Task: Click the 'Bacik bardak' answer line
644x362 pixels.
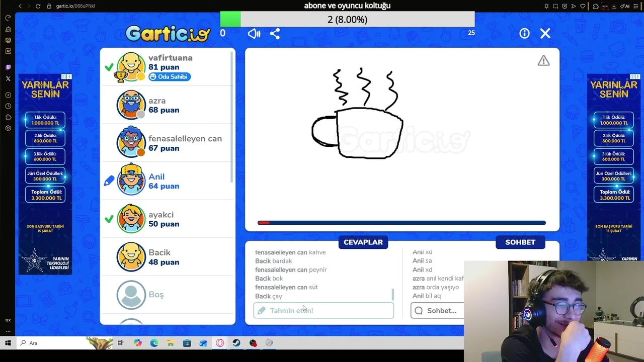Action: tap(273, 261)
